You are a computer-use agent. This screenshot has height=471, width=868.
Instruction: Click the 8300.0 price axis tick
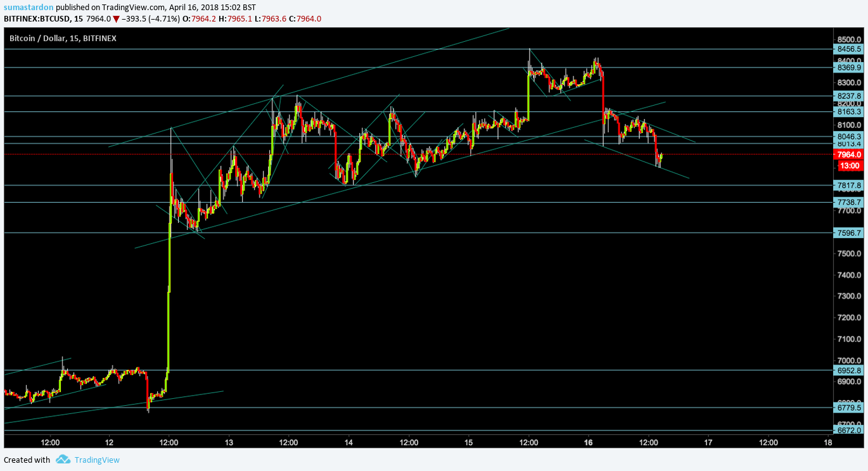[849, 82]
